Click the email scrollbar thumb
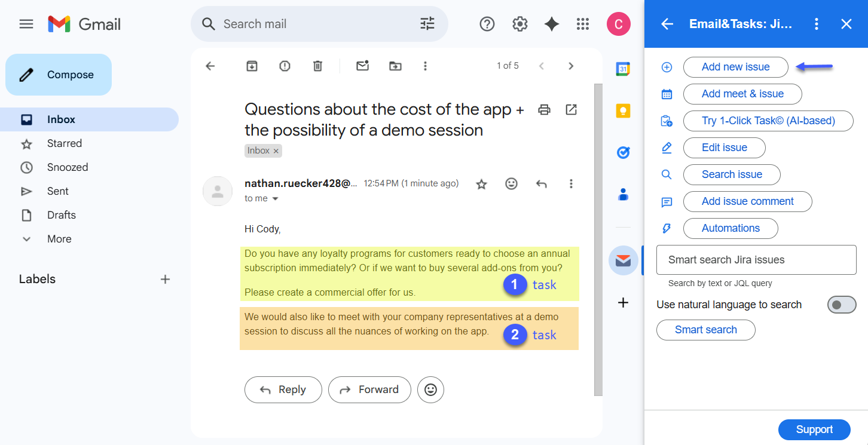Image resolution: width=868 pixels, height=445 pixels. tap(598, 239)
